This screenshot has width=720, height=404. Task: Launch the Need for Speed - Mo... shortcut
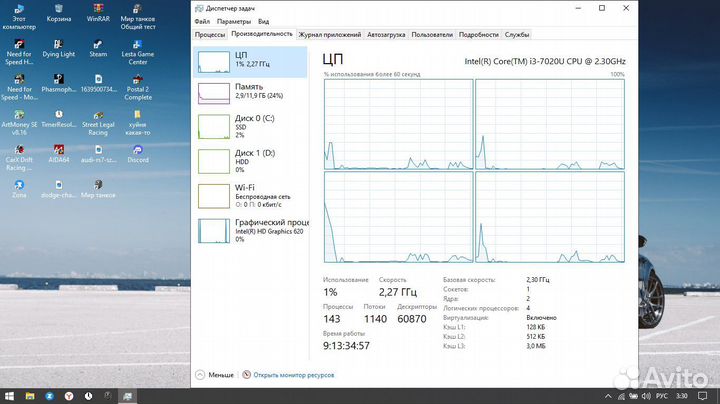19,88
